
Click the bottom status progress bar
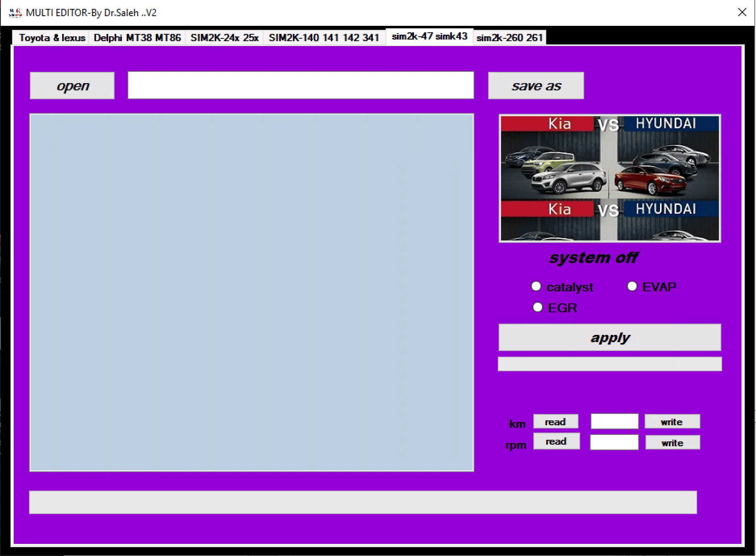coord(363,502)
